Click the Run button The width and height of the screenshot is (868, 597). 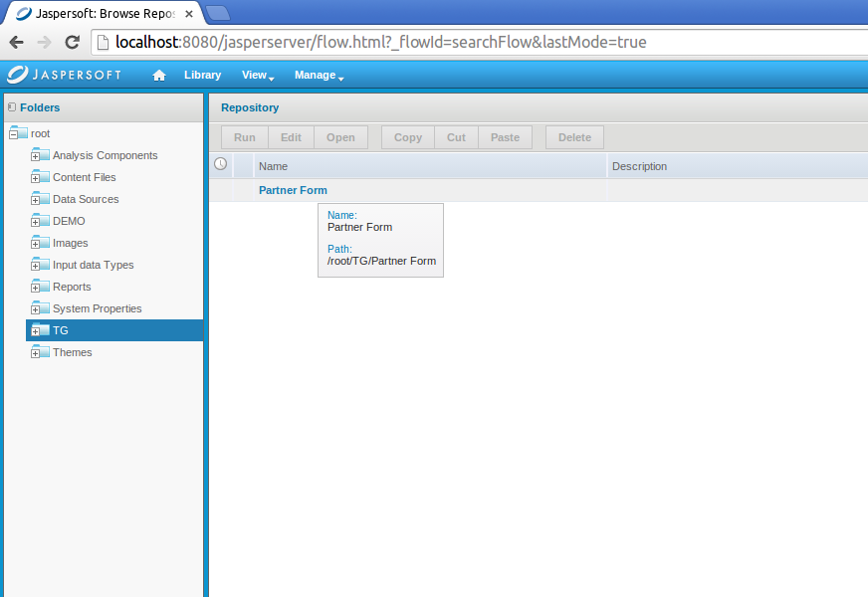[244, 136]
